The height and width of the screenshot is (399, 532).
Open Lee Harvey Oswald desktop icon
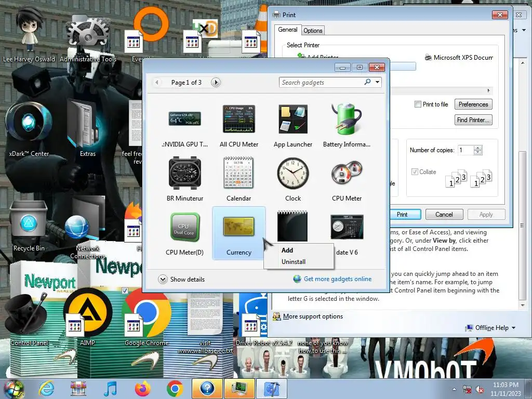pos(29,36)
